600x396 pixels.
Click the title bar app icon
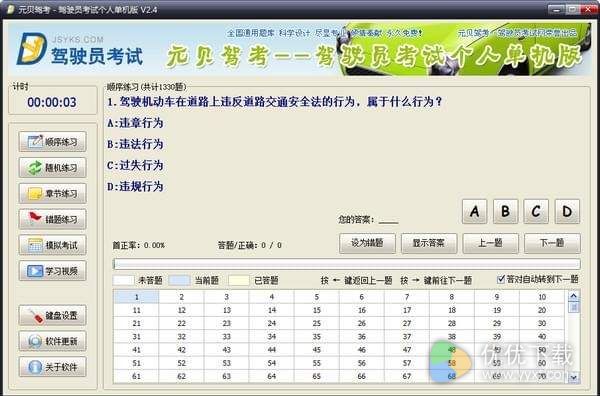click(10, 10)
